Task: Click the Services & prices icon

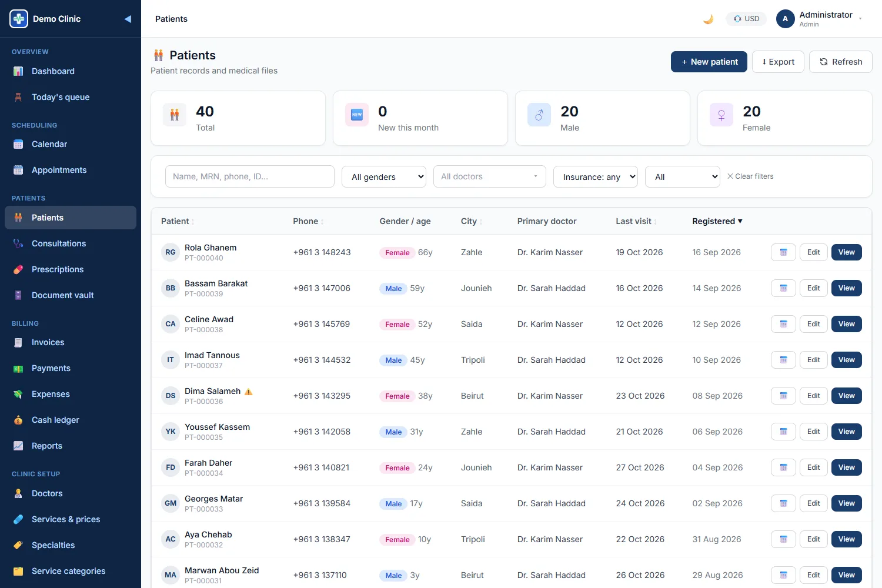Action: pyautogui.click(x=18, y=519)
